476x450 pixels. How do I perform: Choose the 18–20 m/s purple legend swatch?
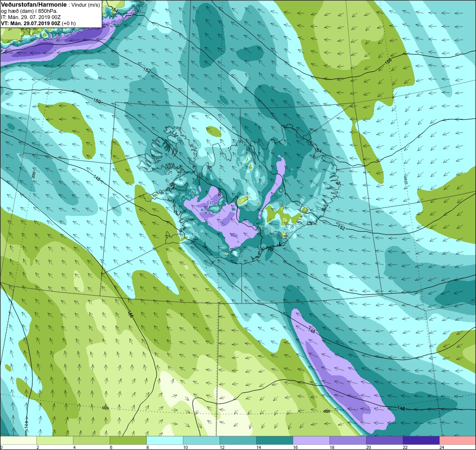[348, 440]
